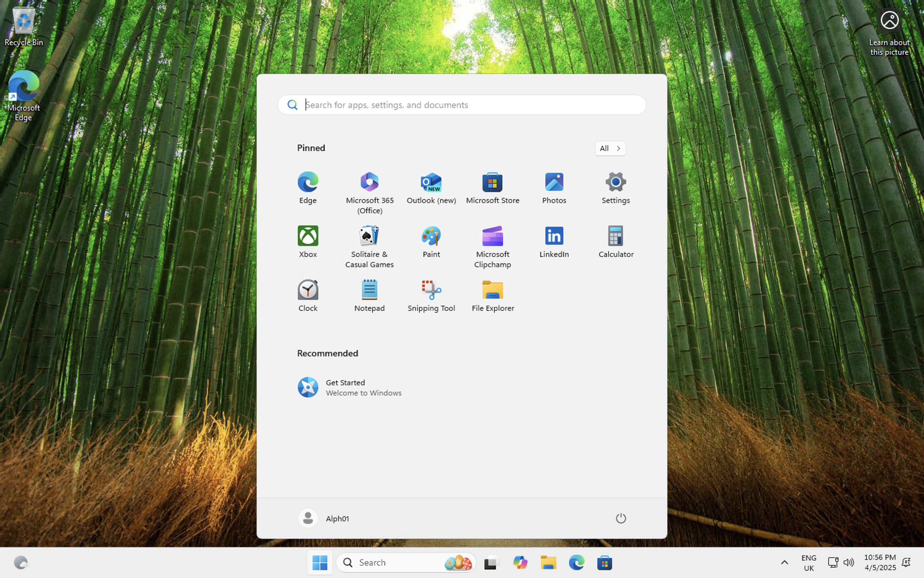Click the search magnifier in Start search bar
Screen dimensions: 924x578
pyautogui.click(x=293, y=105)
